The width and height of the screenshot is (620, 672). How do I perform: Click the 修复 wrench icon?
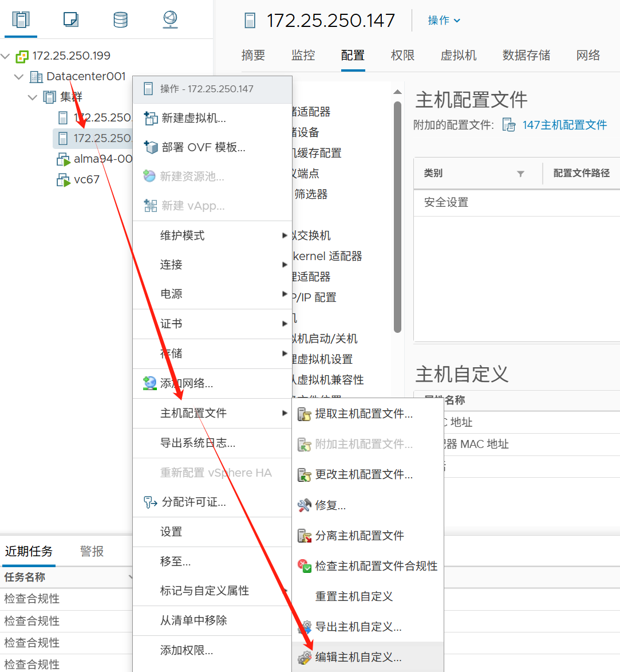304,505
